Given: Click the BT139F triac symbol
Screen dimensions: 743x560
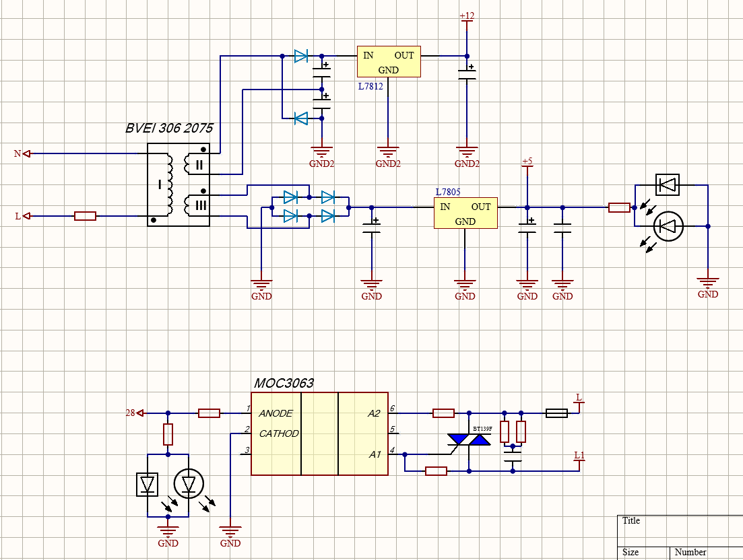Looking at the screenshot, I should tap(469, 440).
